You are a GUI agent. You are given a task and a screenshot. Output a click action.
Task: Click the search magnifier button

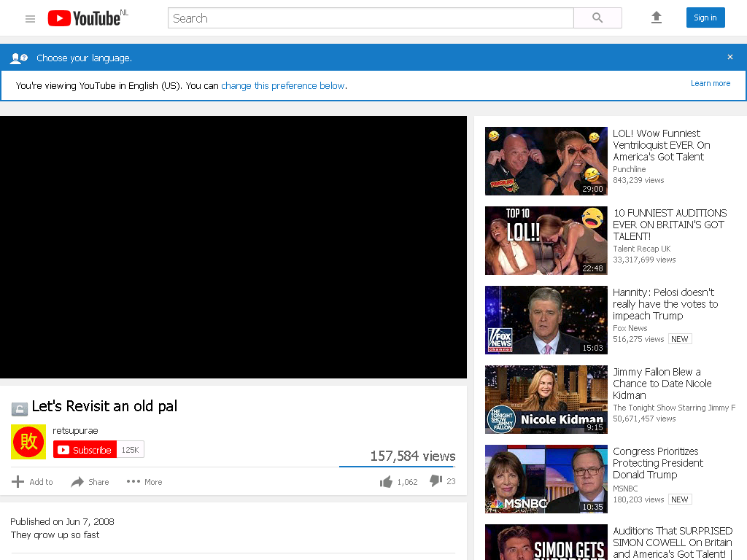pyautogui.click(x=597, y=18)
